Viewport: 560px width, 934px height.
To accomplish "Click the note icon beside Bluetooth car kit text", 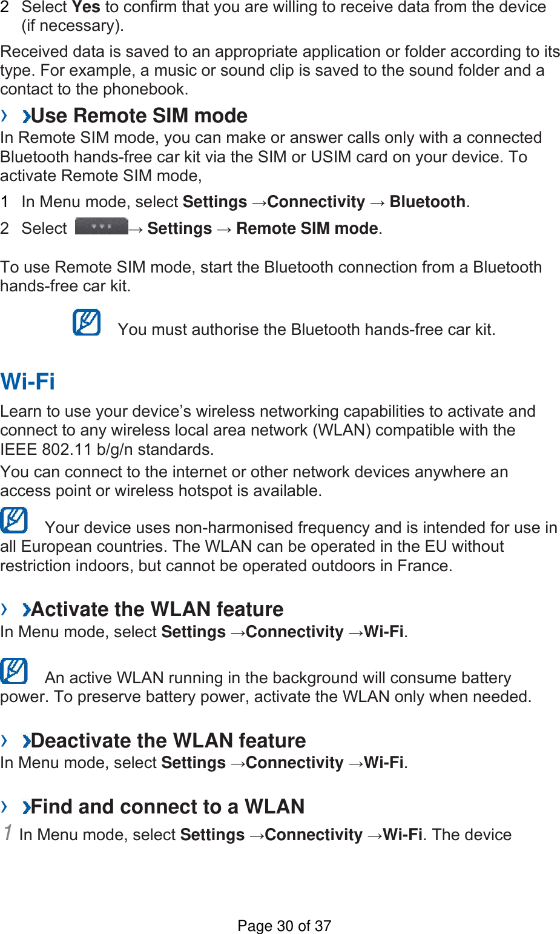I will click(x=87, y=322).
